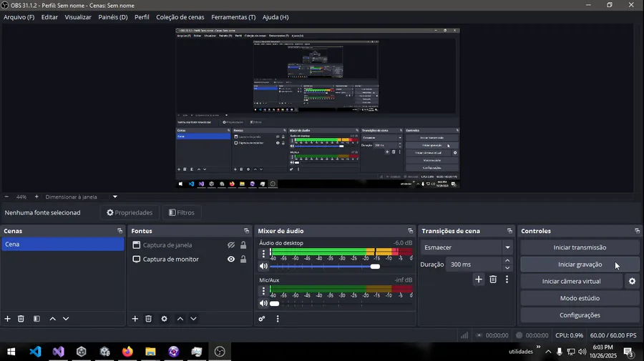
Task: Expand the Esmaecer transition dropdown
Action: [507, 247]
